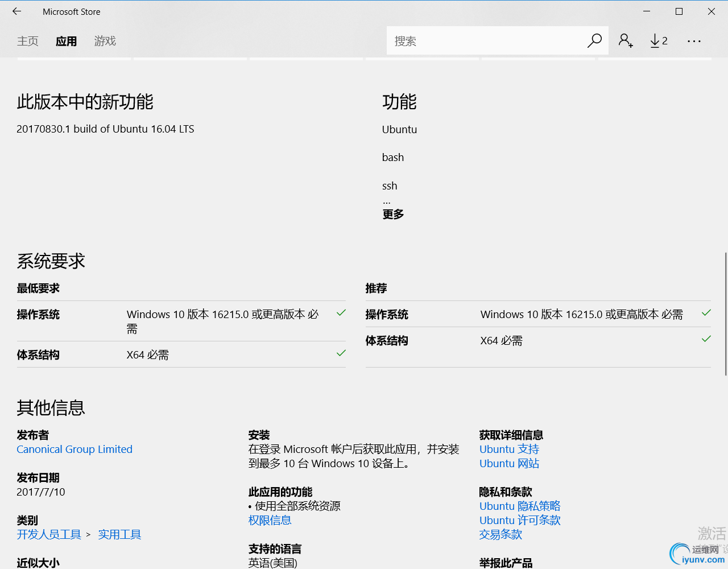Open the account sign-in icon
The height and width of the screenshot is (569, 728).
pos(626,40)
